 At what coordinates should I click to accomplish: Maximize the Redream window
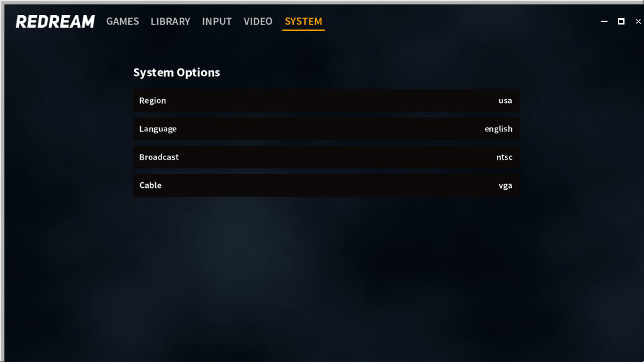pyautogui.click(x=621, y=21)
